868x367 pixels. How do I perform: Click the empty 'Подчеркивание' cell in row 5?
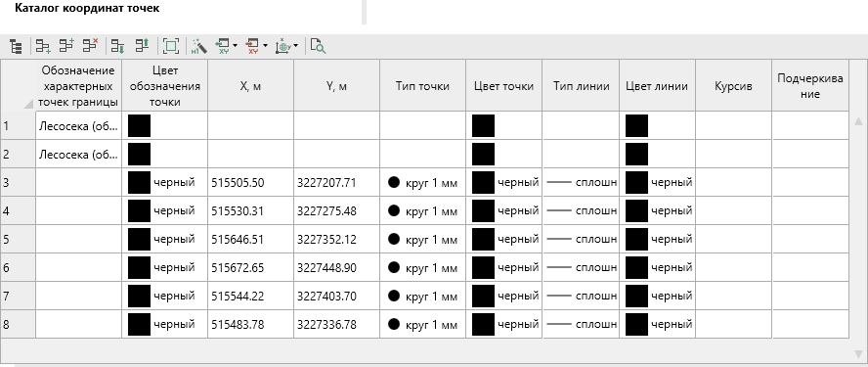coord(810,240)
